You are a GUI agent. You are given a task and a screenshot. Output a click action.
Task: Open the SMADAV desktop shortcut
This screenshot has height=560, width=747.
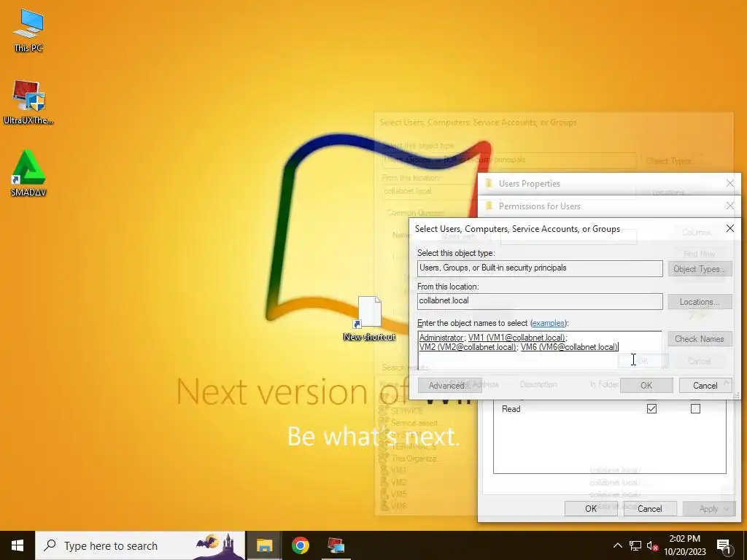point(28,174)
